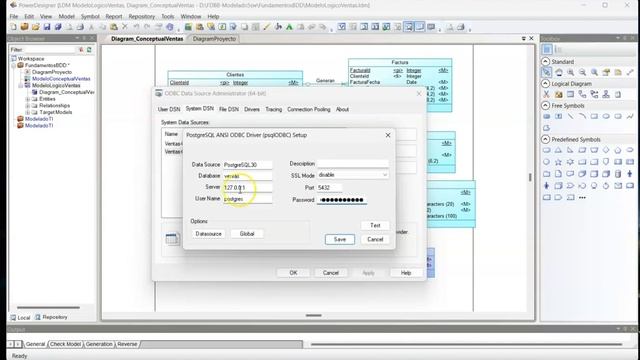Select the Arc tool in Free Symbols
Viewport: 640px width, 360px height.
pos(582,116)
